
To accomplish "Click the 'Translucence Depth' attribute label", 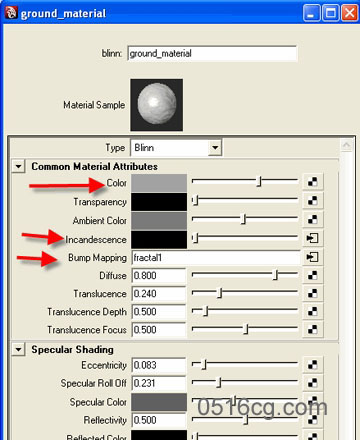I will click(87, 312).
